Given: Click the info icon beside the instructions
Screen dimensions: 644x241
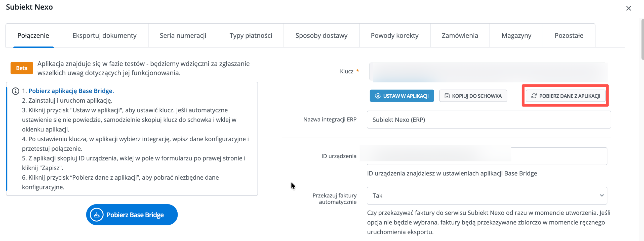Looking at the screenshot, I should tap(16, 91).
